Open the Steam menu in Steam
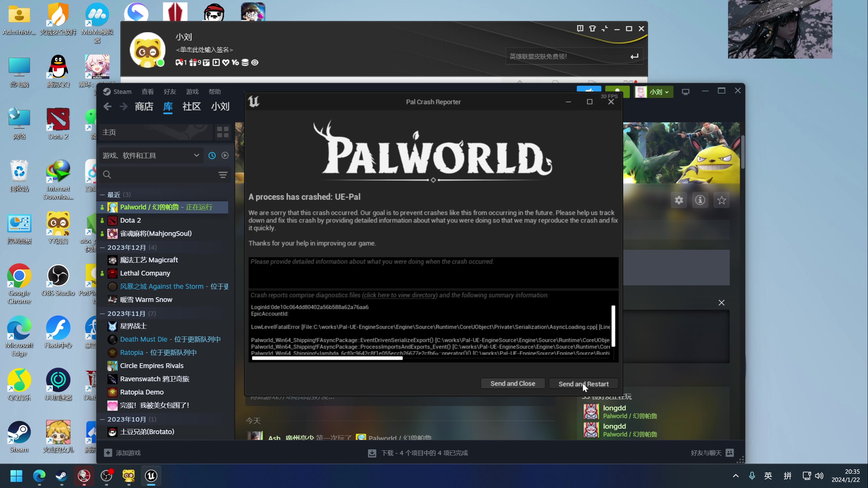The width and height of the screenshot is (868, 488). tap(117, 91)
